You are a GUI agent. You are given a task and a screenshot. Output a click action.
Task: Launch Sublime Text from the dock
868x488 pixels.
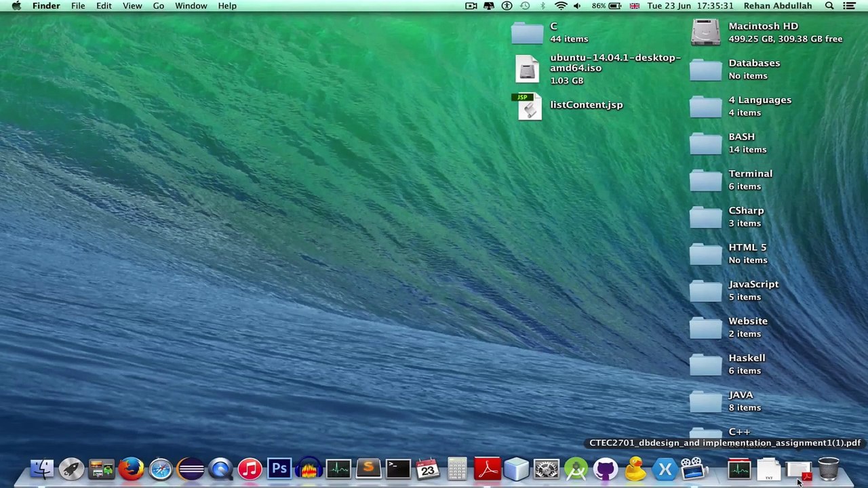coord(368,468)
